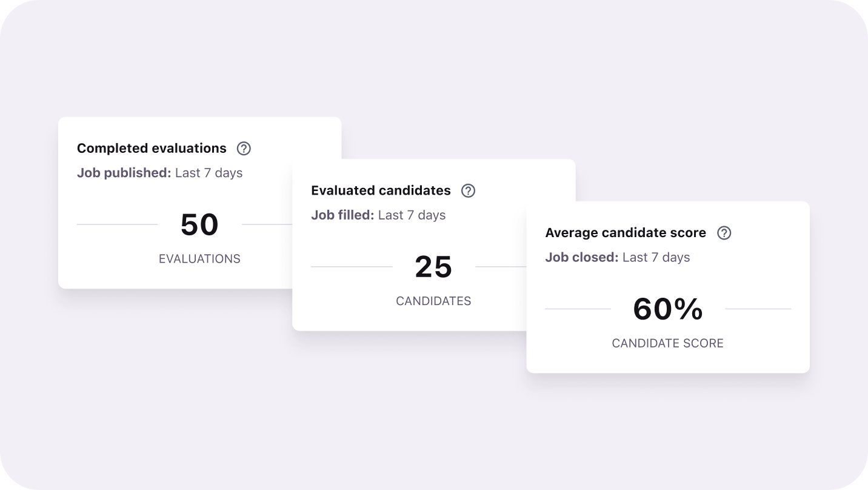The image size is (868, 490).
Task: Click divider line left of 50
Action: pyautogui.click(x=117, y=224)
